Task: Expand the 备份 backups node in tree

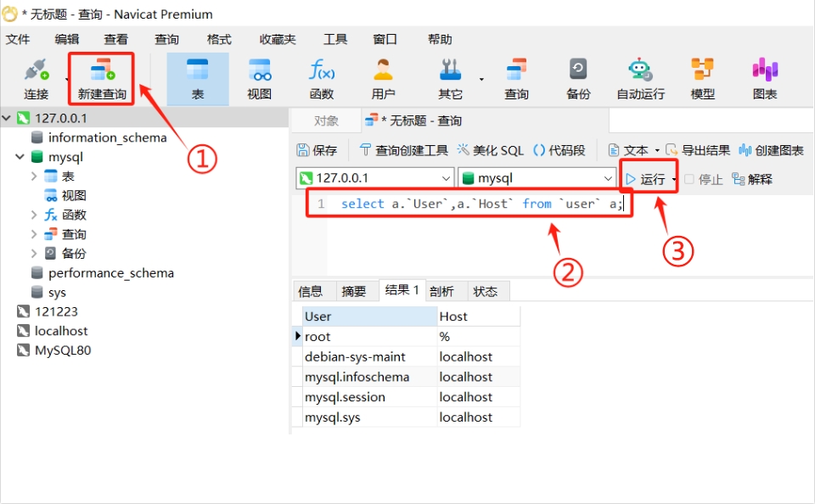Action: click(x=34, y=254)
